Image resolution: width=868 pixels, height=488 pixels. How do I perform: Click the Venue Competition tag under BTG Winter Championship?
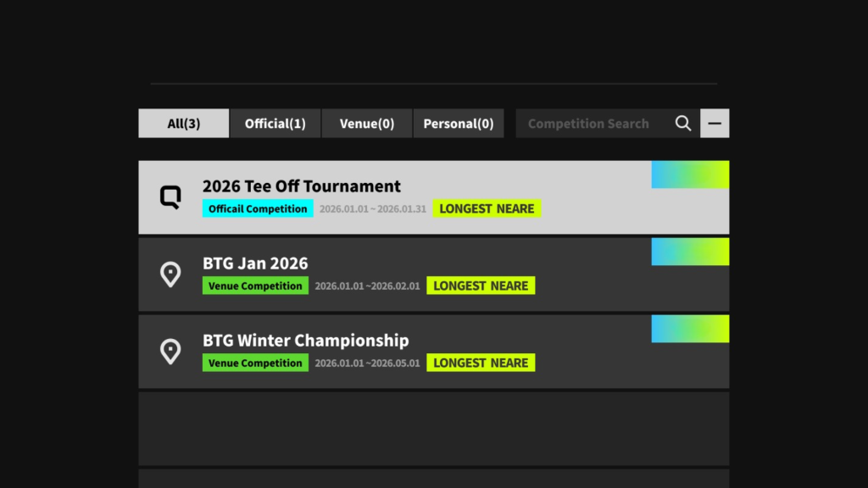(x=255, y=363)
